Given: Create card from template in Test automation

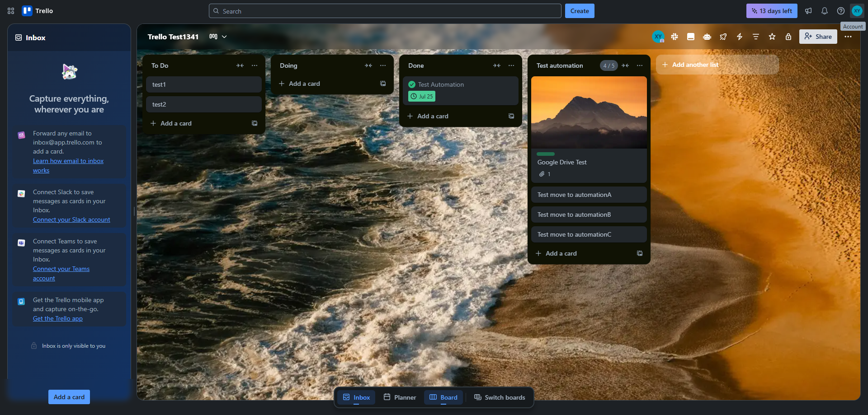Looking at the screenshot, I should point(640,253).
